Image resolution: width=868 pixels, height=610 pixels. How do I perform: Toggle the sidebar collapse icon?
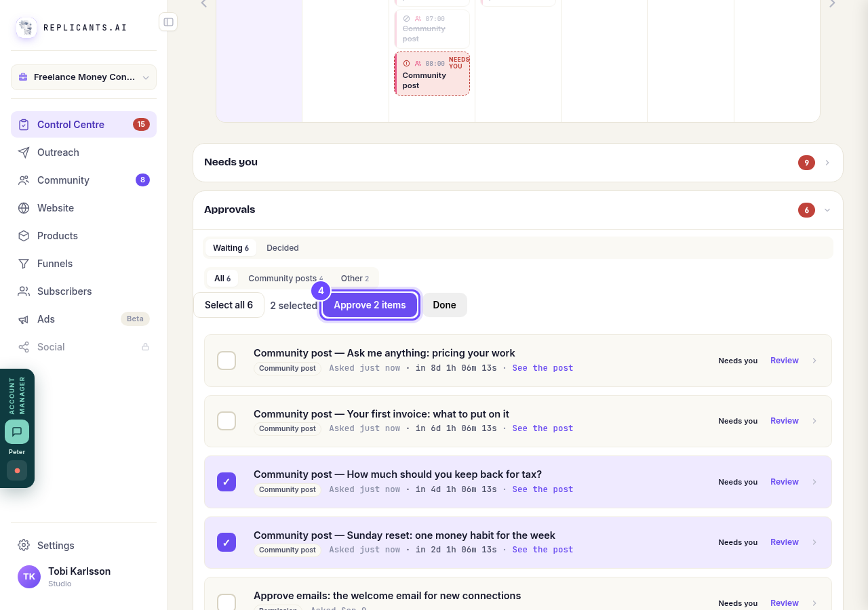point(168,22)
